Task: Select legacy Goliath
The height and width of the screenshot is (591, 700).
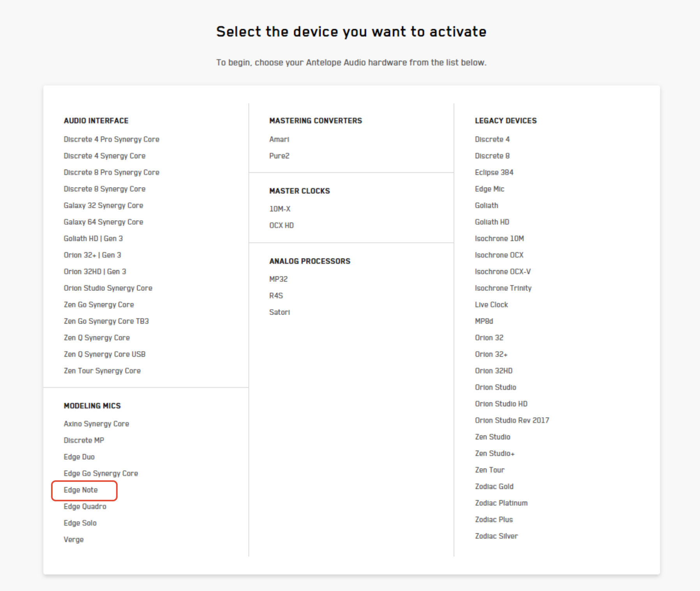Action: point(486,205)
